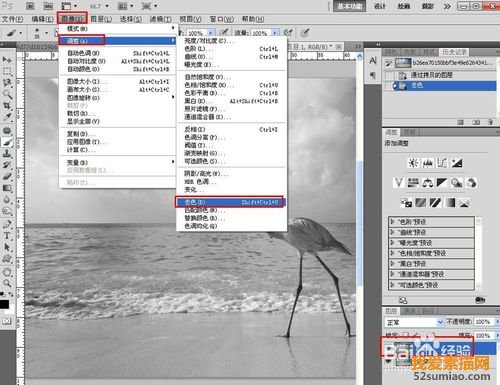Viewport: 500px width, 385px height.
Task: Open the brush preset picker dropdown
Action: click(x=46, y=33)
